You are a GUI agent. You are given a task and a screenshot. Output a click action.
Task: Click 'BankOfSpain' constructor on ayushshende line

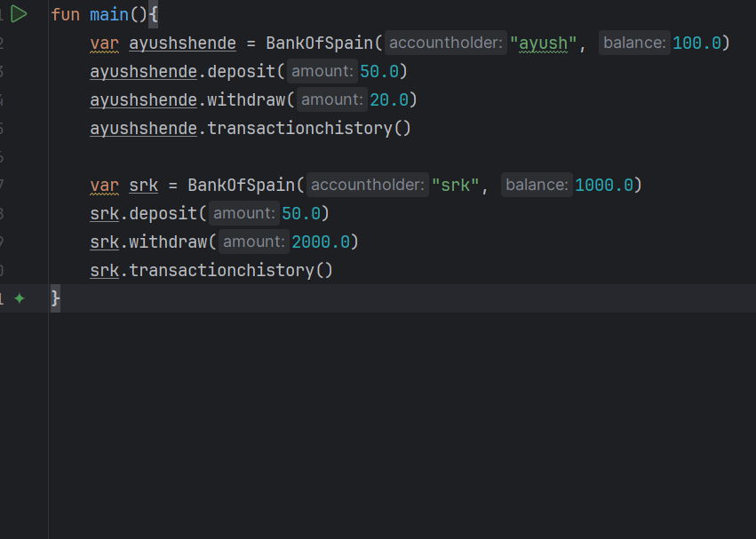319,43
